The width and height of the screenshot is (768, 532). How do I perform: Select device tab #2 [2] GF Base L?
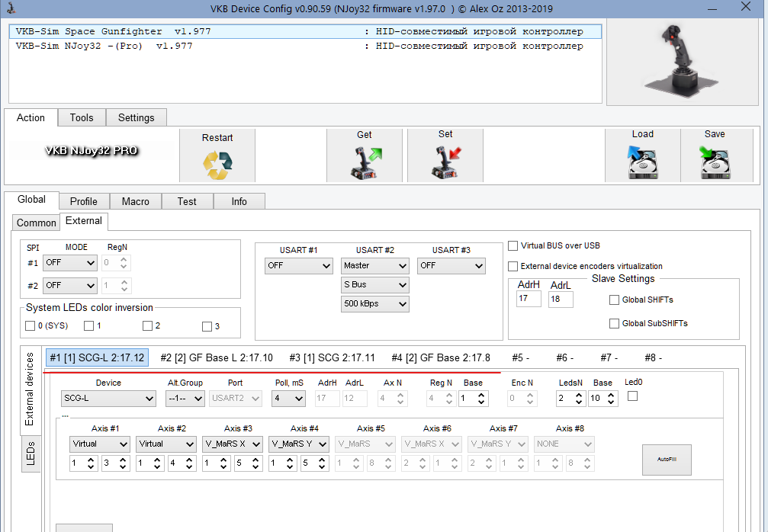217,357
